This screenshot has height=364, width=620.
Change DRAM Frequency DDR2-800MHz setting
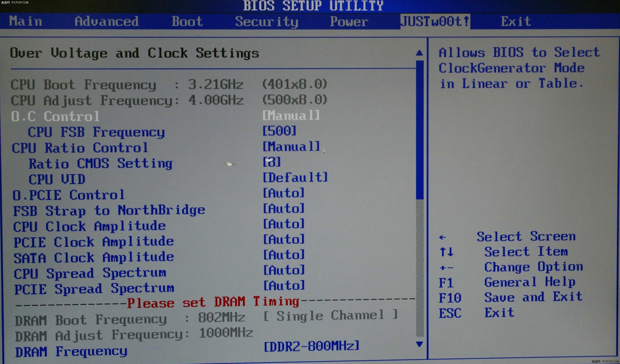tap(311, 346)
